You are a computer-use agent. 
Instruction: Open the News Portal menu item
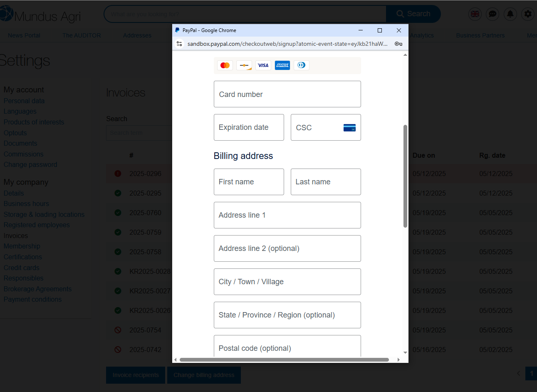[24, 35]
